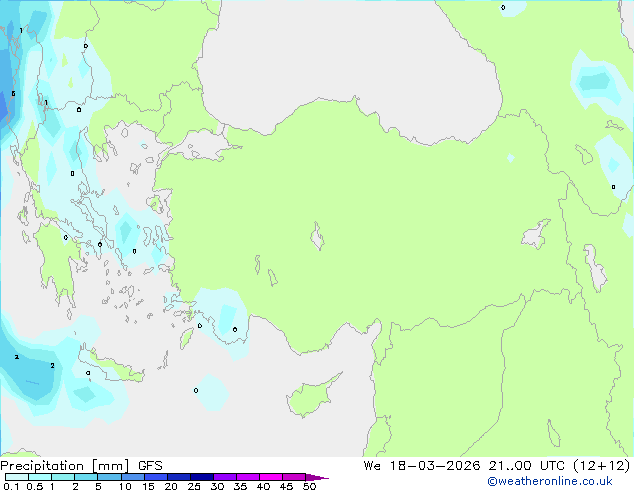Select the 'Precipitation [mm]' title text
The height and width of the screenshot is (490, 634).
[65, 466]
